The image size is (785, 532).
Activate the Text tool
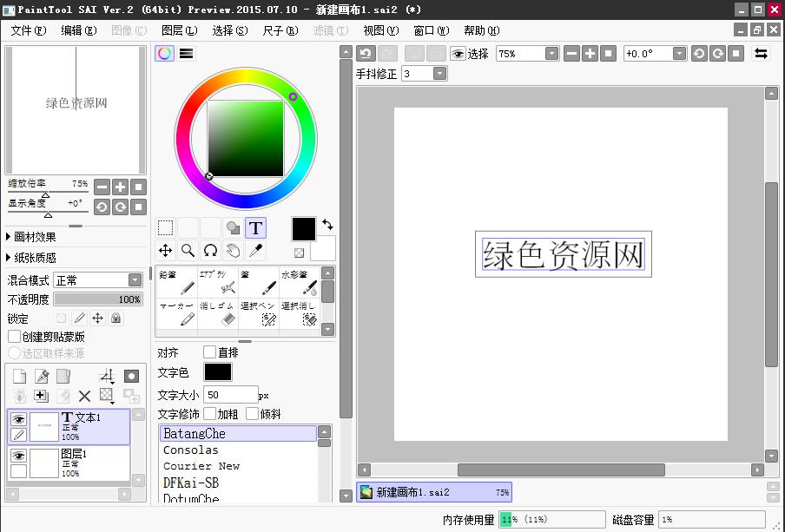(255, 228)
